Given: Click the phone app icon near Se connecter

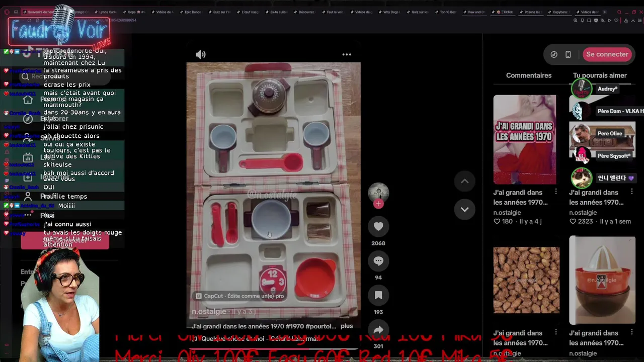Looking at the screenshot, I should (x=568, y=54).
